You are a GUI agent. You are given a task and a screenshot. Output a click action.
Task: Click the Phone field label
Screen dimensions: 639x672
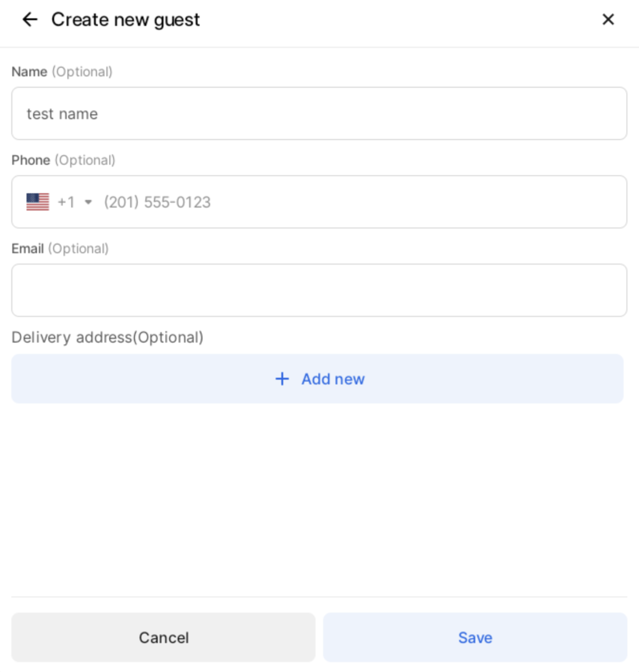[31, 160]
